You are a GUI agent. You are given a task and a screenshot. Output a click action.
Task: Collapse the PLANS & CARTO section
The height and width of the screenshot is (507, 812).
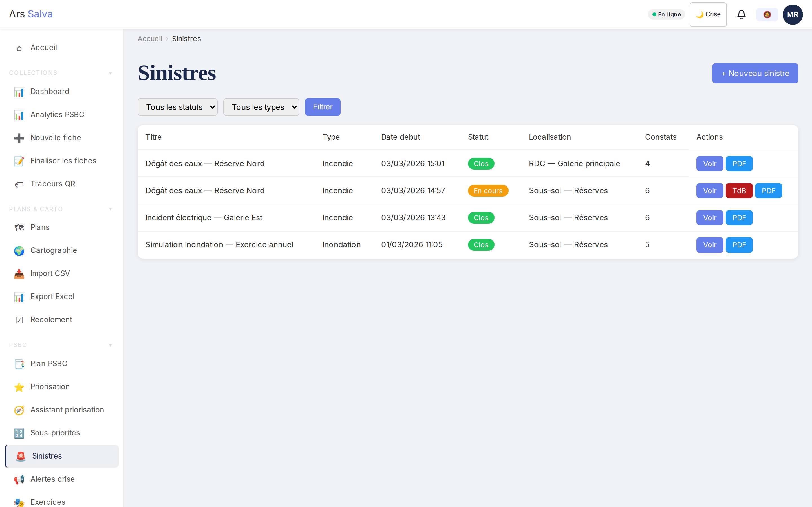point(111,209)
